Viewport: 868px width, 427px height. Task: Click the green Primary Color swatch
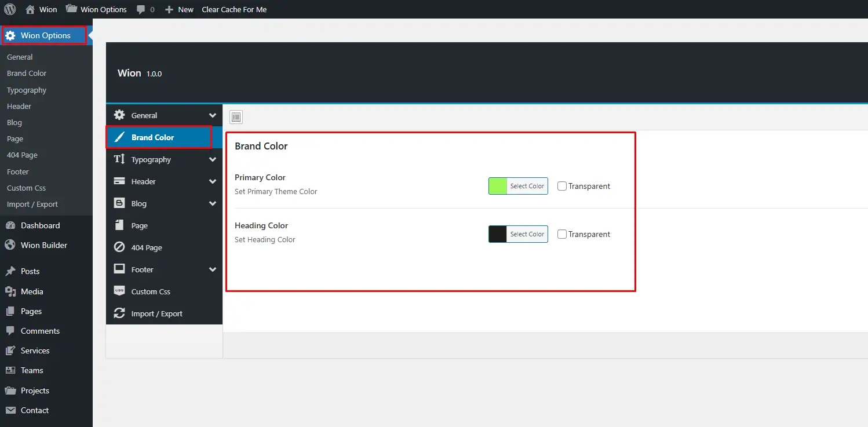point(498,186)
